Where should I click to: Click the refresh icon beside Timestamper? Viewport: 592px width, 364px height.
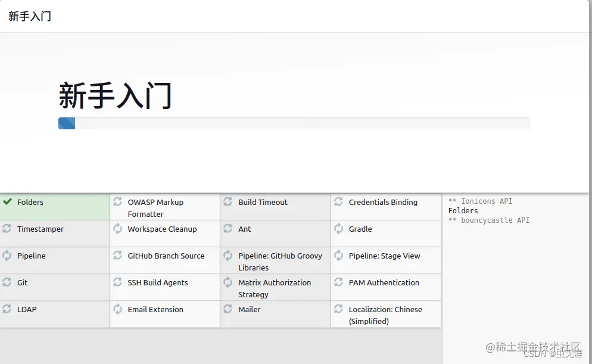[7, 228]
